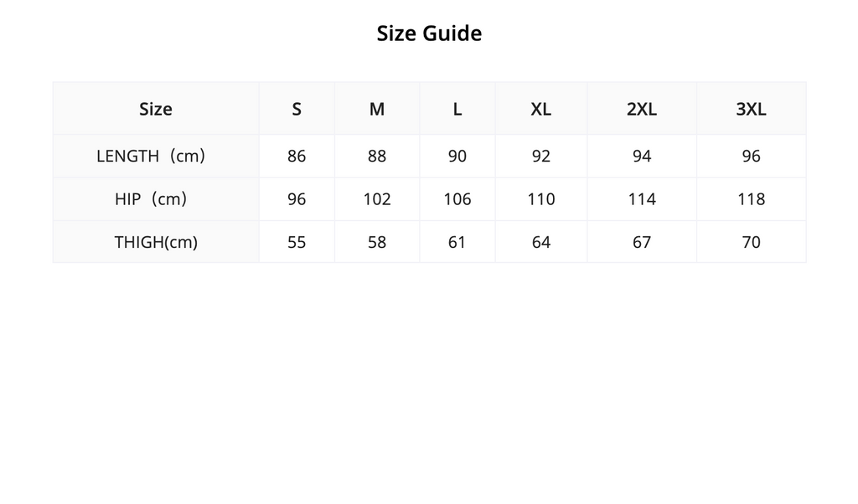Click the 3XL size column header
Image resolution: width=858 pixels, height=504 pixels.
coord(752,109)
